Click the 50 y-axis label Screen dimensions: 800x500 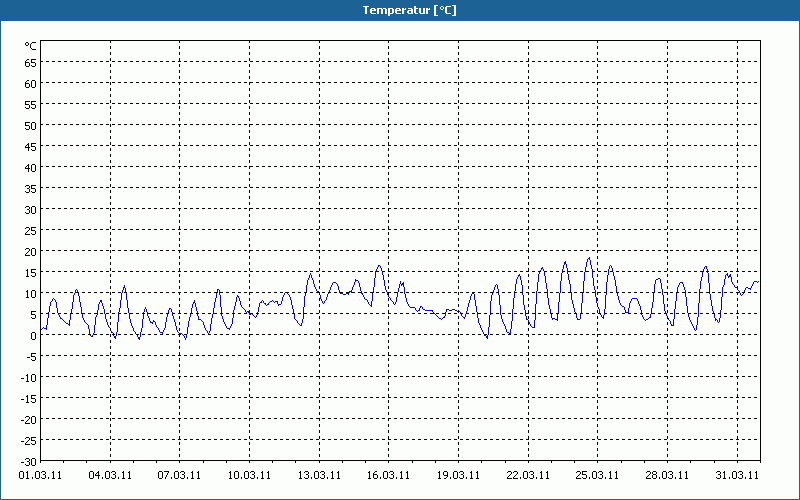point(31,126)
